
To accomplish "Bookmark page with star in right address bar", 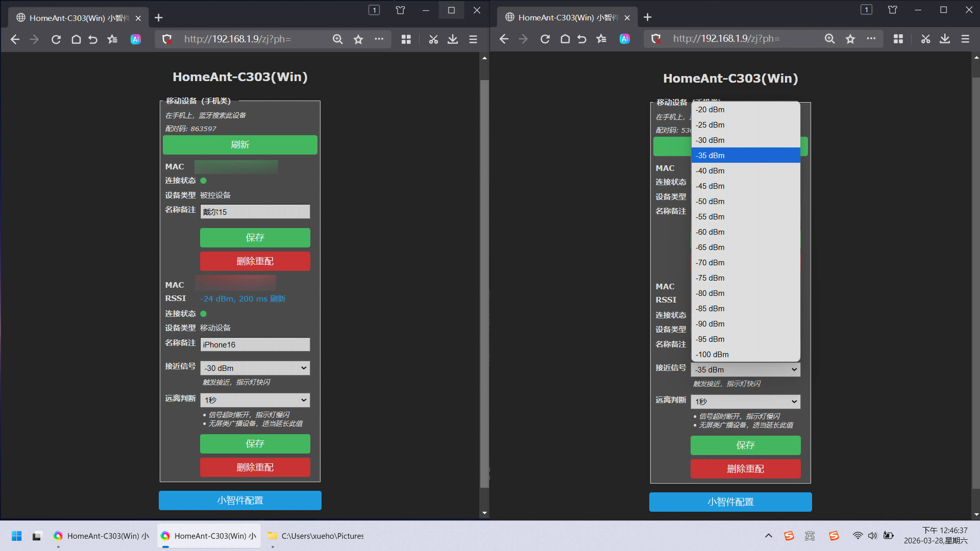I will [850, 39].
